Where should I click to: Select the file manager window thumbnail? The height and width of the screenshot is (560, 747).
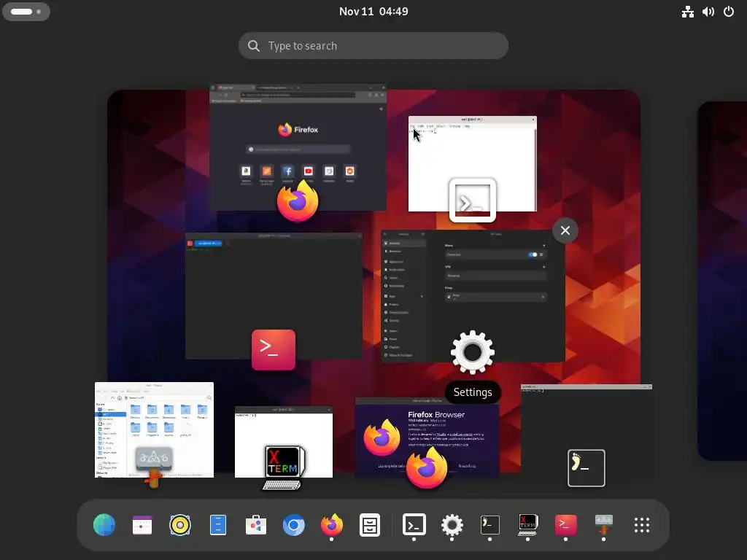[155, 429]
